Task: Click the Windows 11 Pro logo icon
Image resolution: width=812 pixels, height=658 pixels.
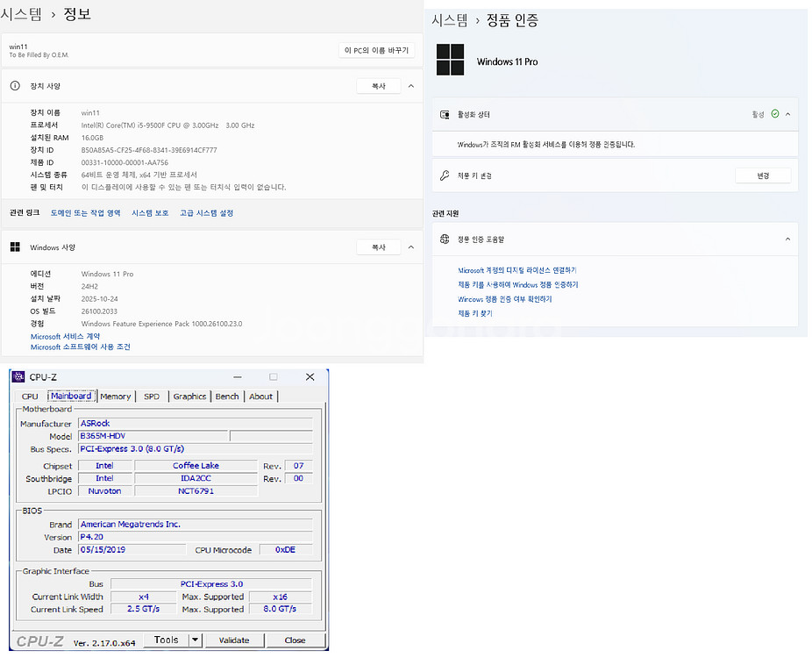Action: pyautogui.click(x=450, y=60)
